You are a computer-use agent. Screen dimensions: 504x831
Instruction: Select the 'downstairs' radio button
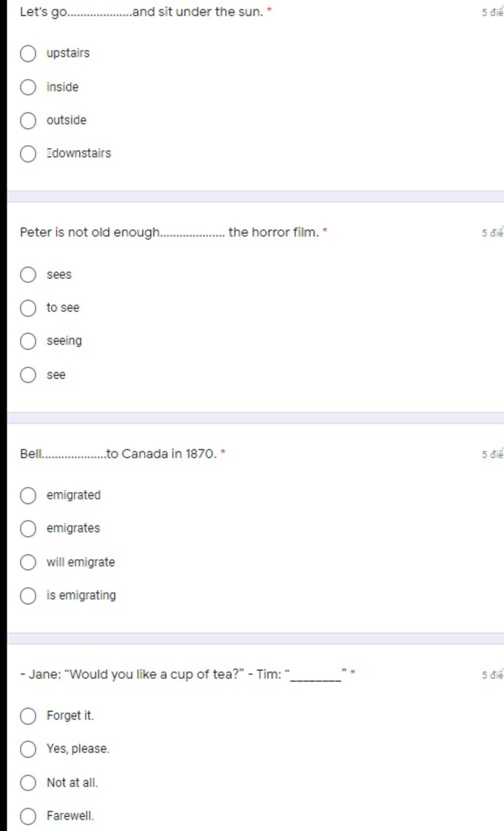click(28, 154)
